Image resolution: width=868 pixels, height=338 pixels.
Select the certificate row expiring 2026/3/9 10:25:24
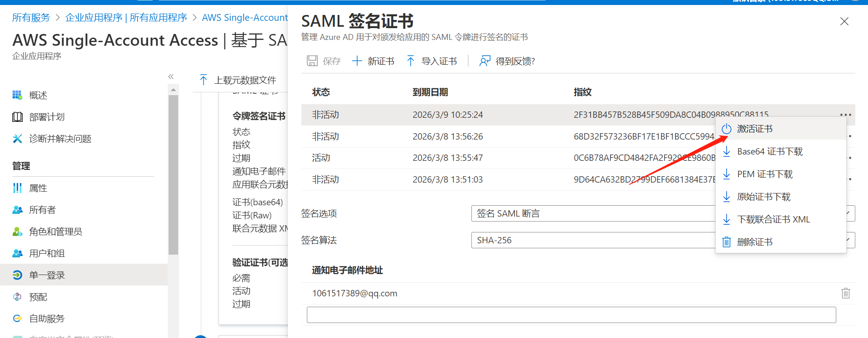click(578, 115)
